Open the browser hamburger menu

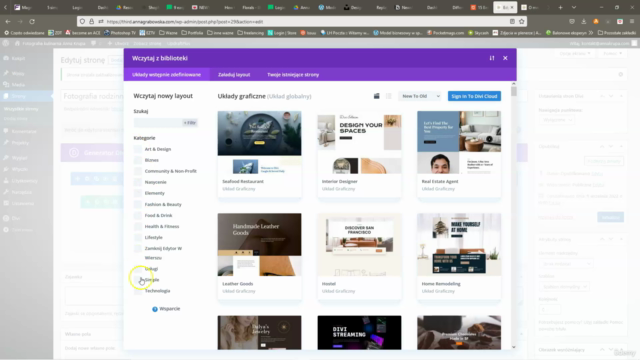632,22
